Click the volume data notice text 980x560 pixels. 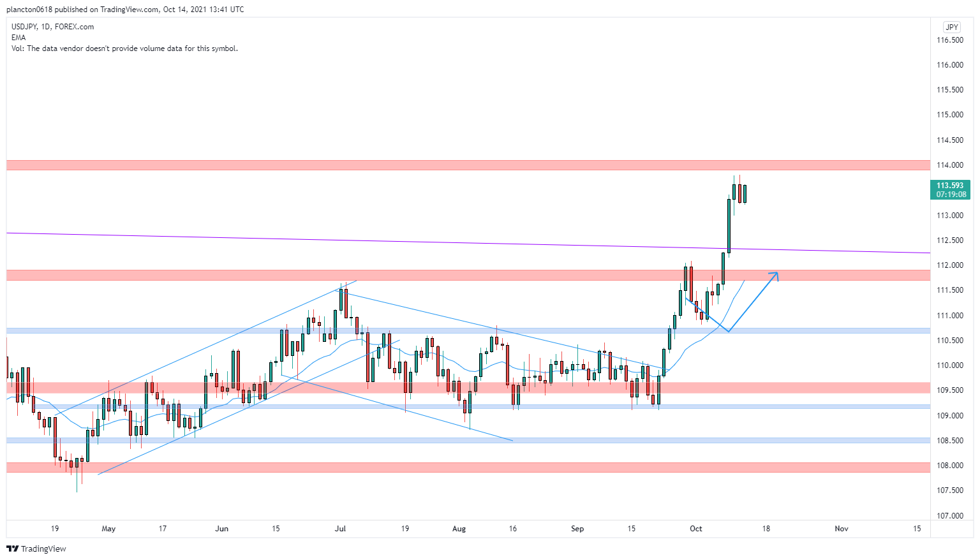click(124, 48)
